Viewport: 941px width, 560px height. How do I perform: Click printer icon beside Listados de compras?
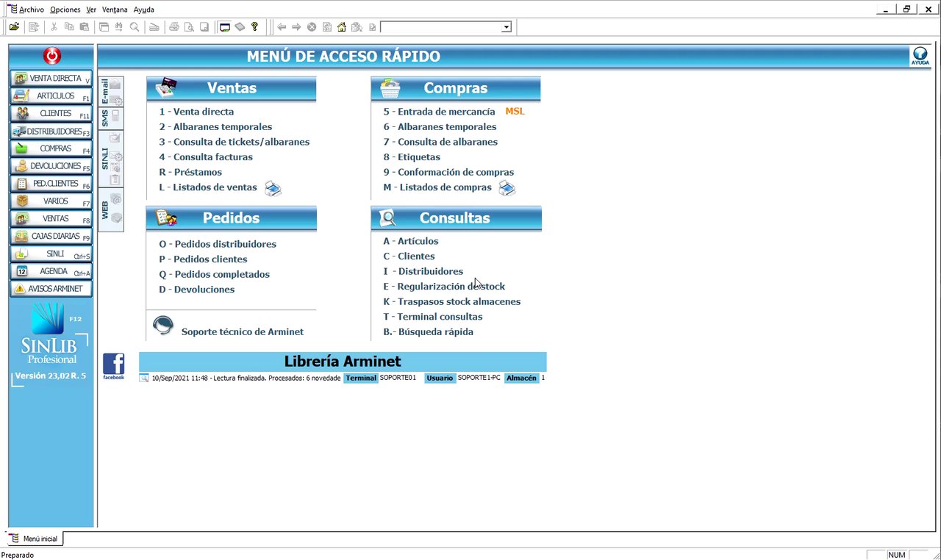[x=507, y=188]
